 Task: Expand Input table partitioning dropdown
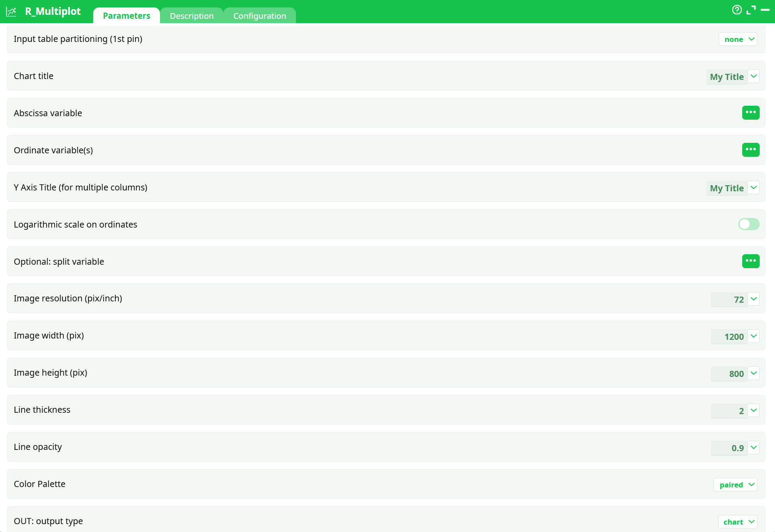coord(738,39)
